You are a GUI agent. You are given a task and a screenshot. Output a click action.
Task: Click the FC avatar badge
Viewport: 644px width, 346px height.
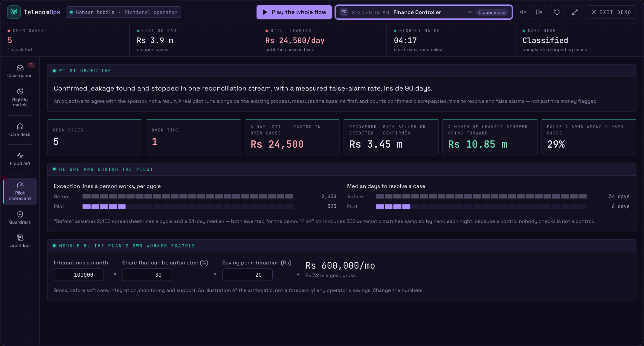pyautogui.click(x=344, y=12)
